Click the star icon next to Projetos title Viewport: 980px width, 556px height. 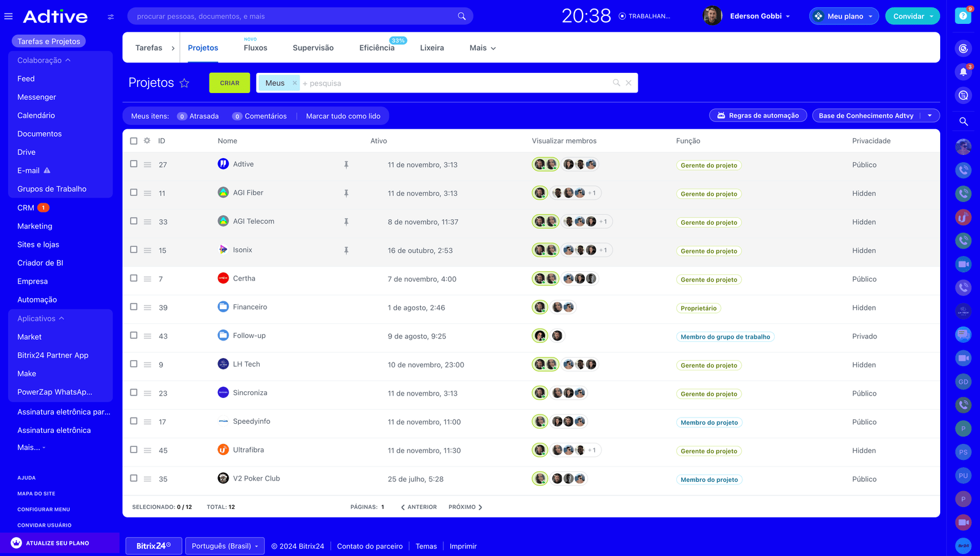click(x=184, y=83)
